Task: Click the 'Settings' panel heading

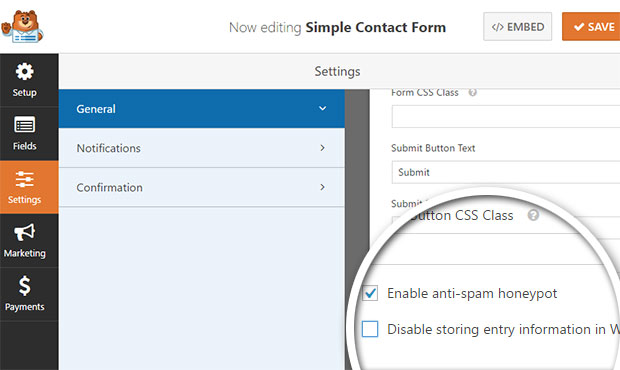Action: 337,72
